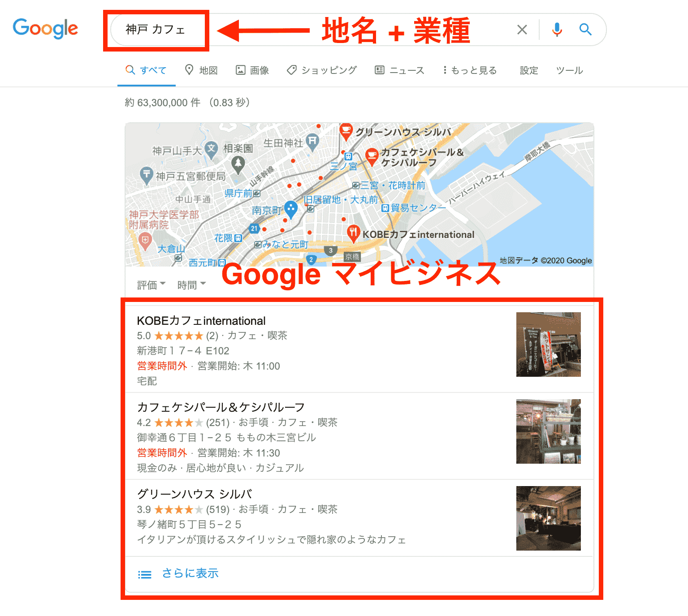The image size is (688, 616).
Task: Switch to the 画像 tab
Action: coord(252,70)
